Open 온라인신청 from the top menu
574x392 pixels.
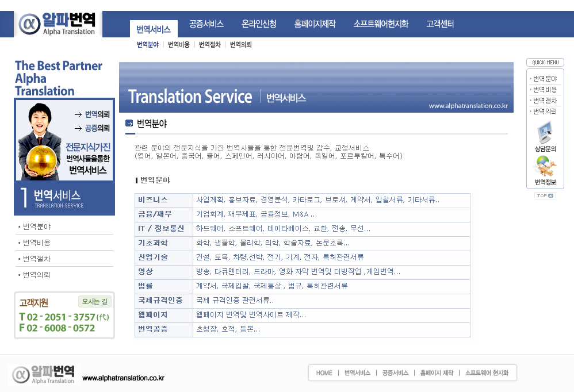pyautogui.click(x=259, y=24)
